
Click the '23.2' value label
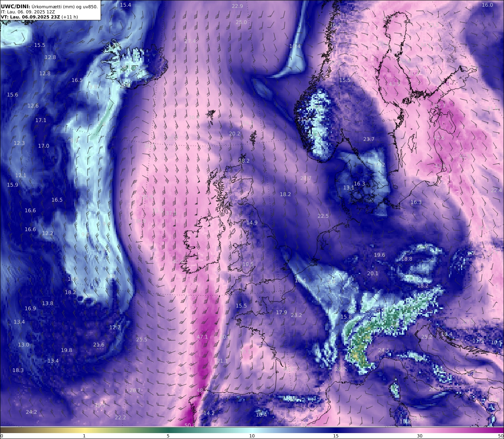(x=296, y=315)
